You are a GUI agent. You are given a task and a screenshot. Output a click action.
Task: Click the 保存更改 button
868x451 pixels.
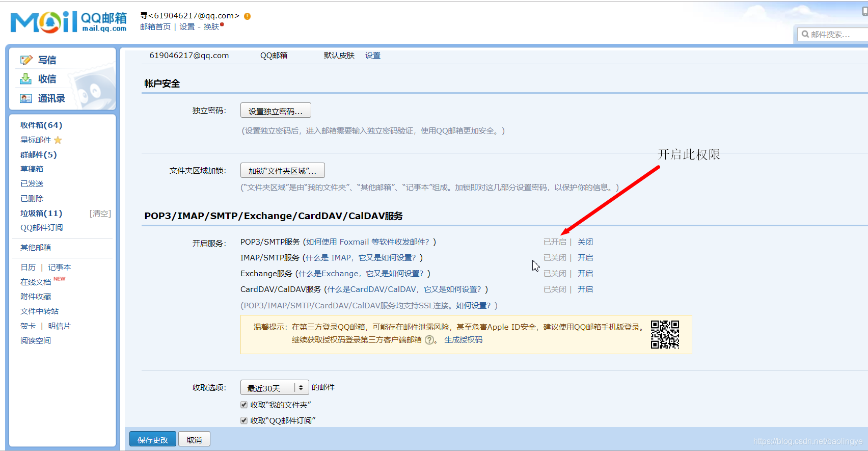coord(153,439)
